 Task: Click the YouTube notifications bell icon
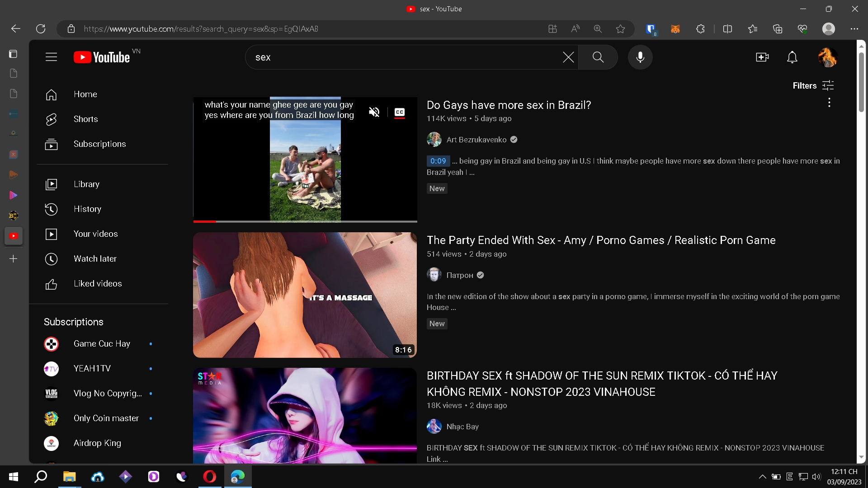pyautogui.click(x=793, y=56)
